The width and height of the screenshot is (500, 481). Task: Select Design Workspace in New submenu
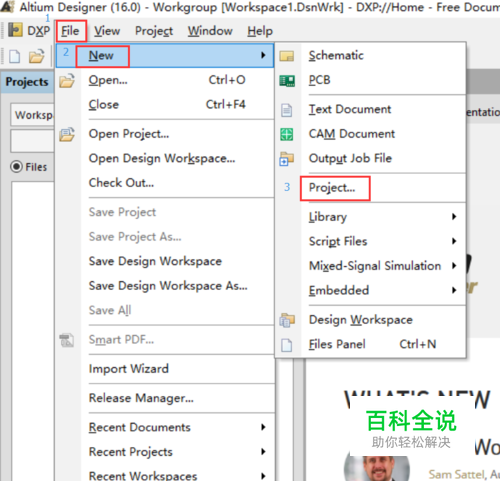click(x=370, y=320)
